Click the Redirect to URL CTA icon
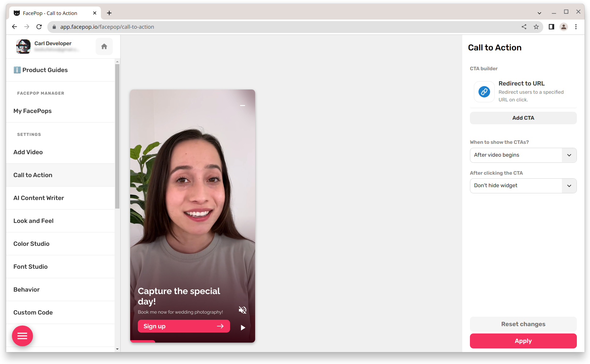Image resolution: width=590 pixels, height=364 pixels. [x=484, y=91]
